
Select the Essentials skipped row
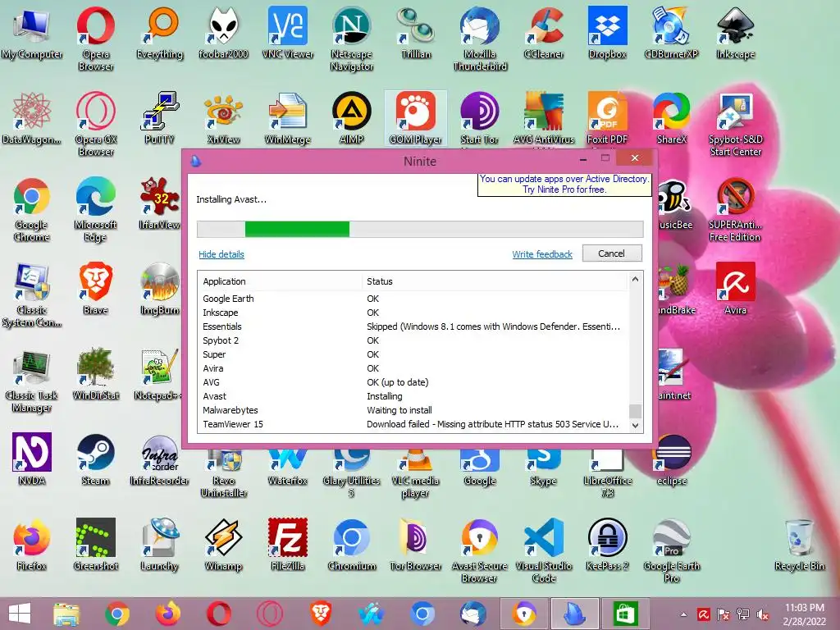(x=413, y=326)
